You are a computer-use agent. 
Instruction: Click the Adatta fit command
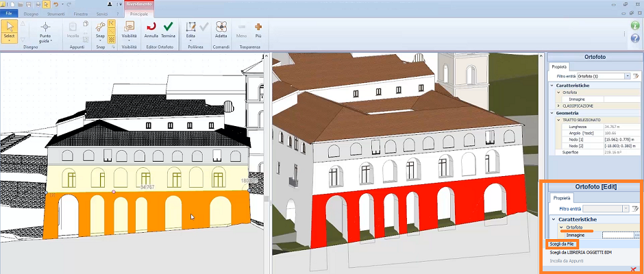click(x=221, y=30)
